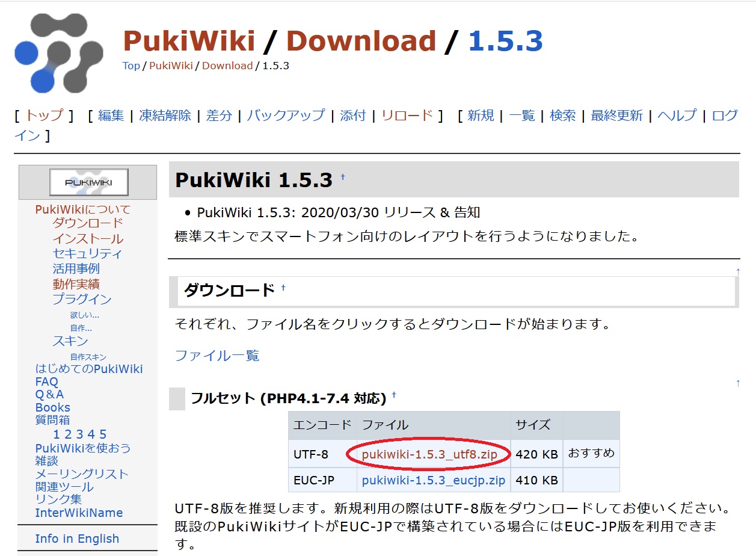Screen dimensions: 756x556
Task: Click the 420 KB size cell
Action: pyautogui.click(x=536, y=454)
